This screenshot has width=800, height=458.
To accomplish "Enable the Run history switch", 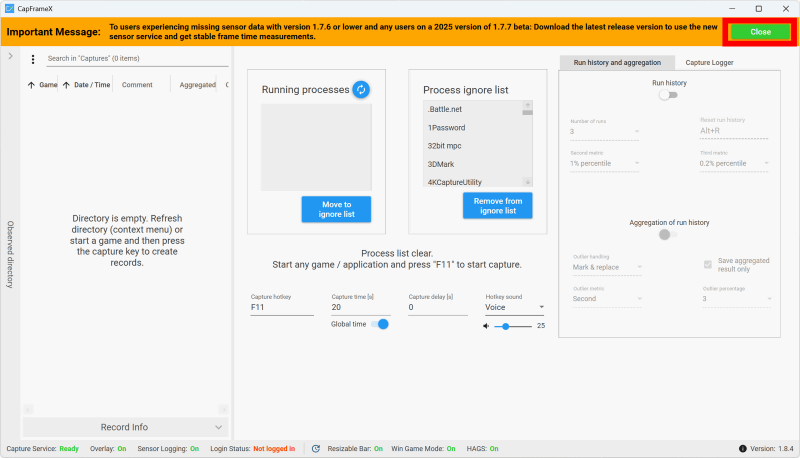I will [668, 95].
